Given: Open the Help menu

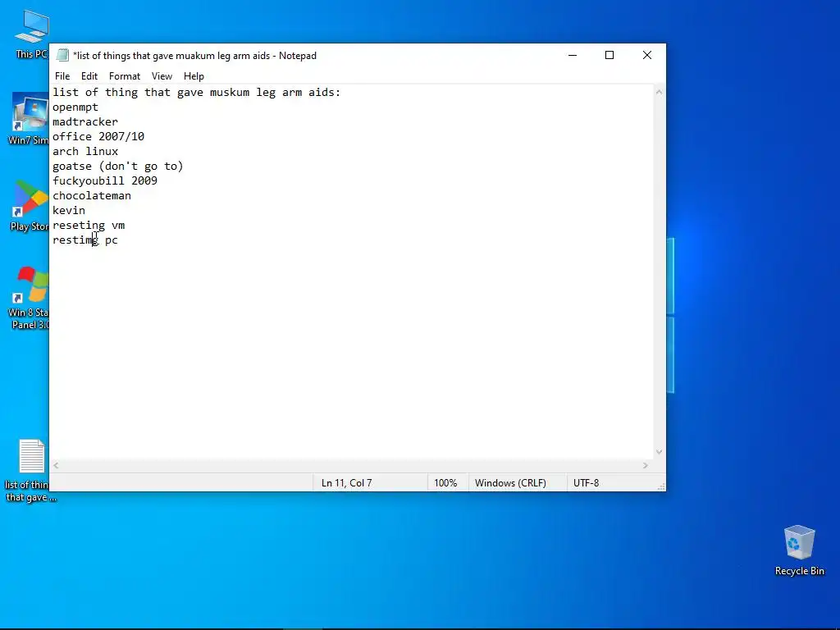Looking at the screenshot, I should (194, 76).
